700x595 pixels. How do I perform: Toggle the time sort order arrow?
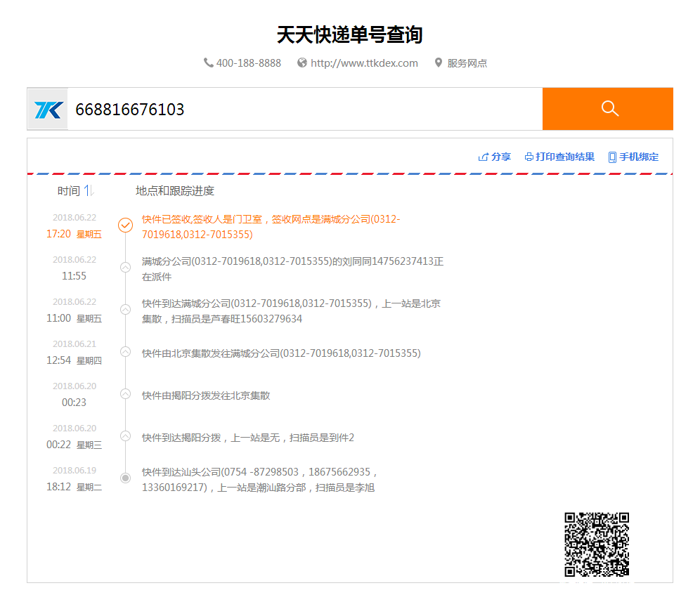(x=89, y=190)
